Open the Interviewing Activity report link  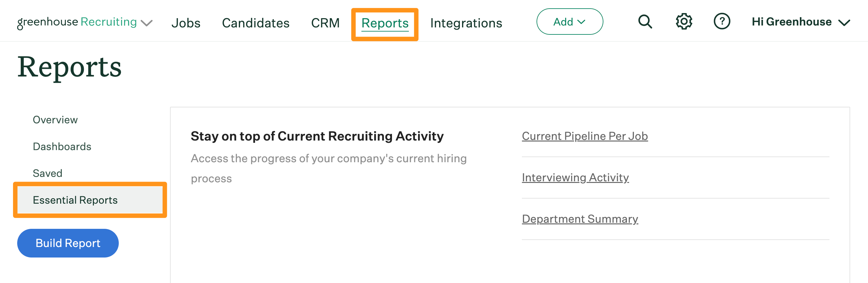(575, 178)
